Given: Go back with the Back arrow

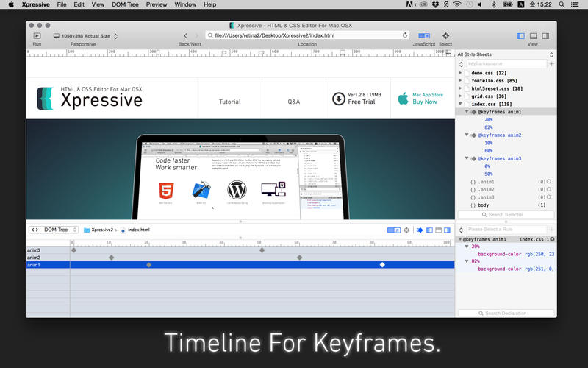Looking at the screenshot, I should [x=186, y=35].
